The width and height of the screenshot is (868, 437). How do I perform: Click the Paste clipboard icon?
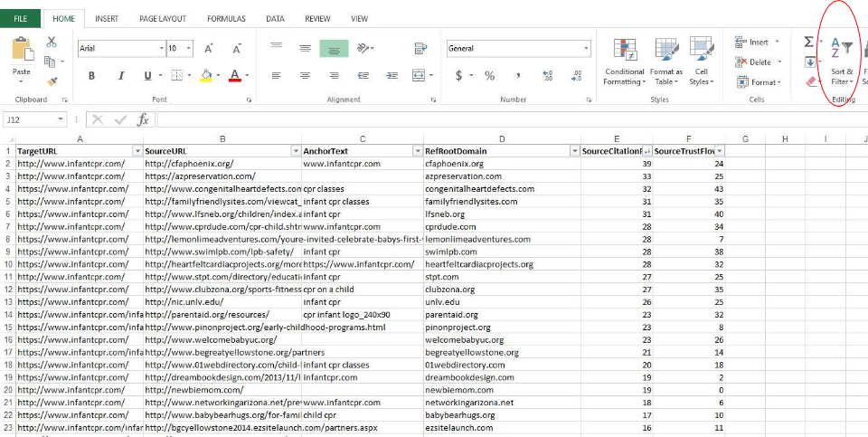pos(22,49)
